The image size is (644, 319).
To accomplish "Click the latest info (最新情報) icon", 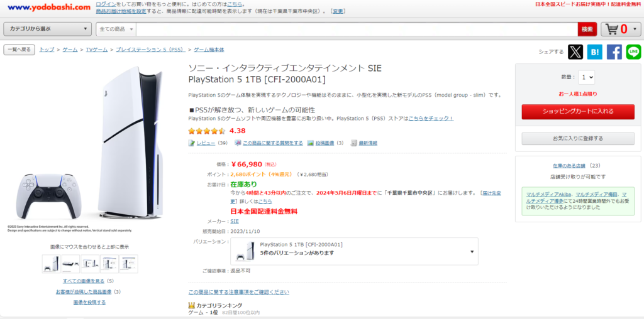I will 353,143.
